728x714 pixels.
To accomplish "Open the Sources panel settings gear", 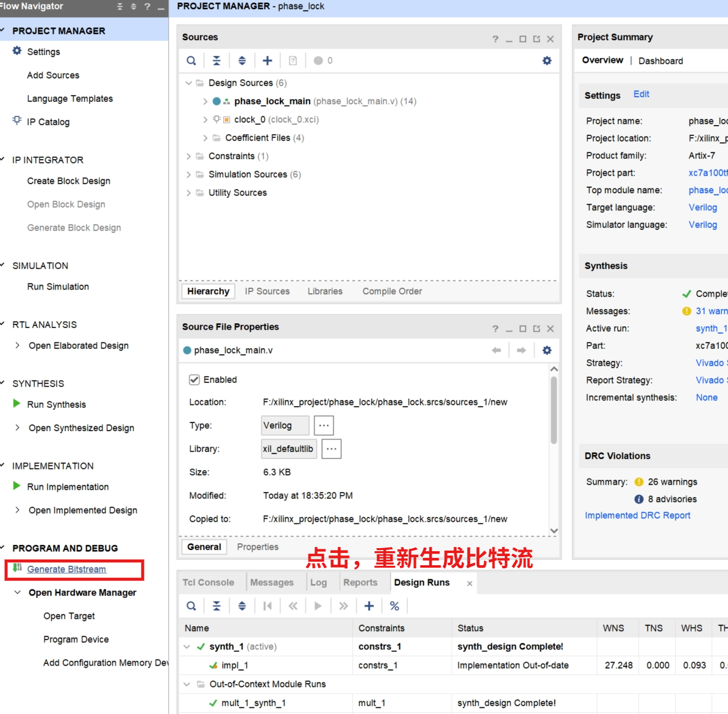I will point(547,61).
